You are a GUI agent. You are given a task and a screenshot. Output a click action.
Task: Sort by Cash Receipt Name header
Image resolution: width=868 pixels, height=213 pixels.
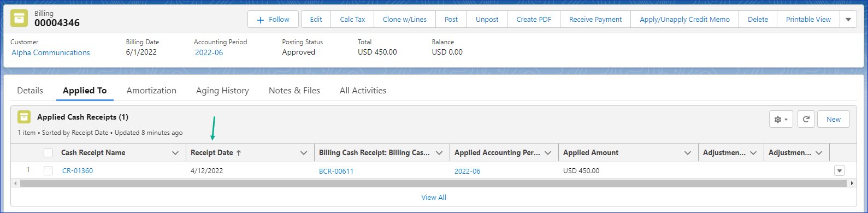(x=93, y=153)
